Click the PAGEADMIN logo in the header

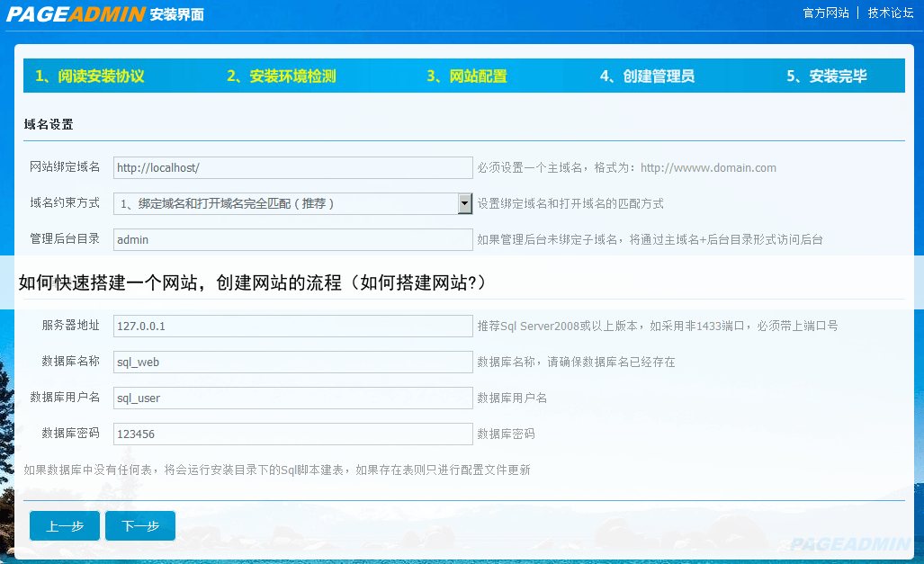coord(76,13)
